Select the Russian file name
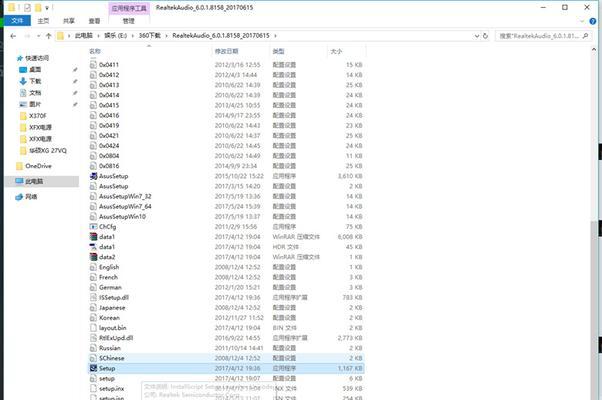 [110, 348]
